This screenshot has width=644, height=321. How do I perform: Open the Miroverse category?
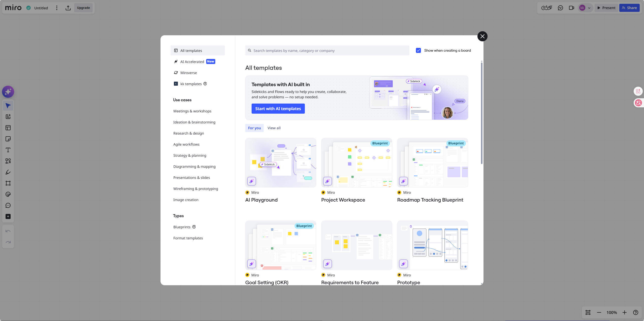tap(198, 73)
